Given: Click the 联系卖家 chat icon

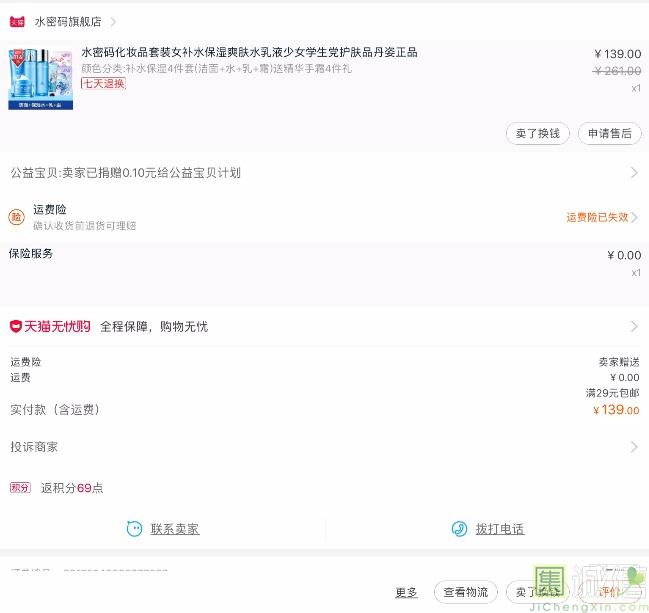Looking at the screenshot, I should pyautogui.click(x=134, y=529).
